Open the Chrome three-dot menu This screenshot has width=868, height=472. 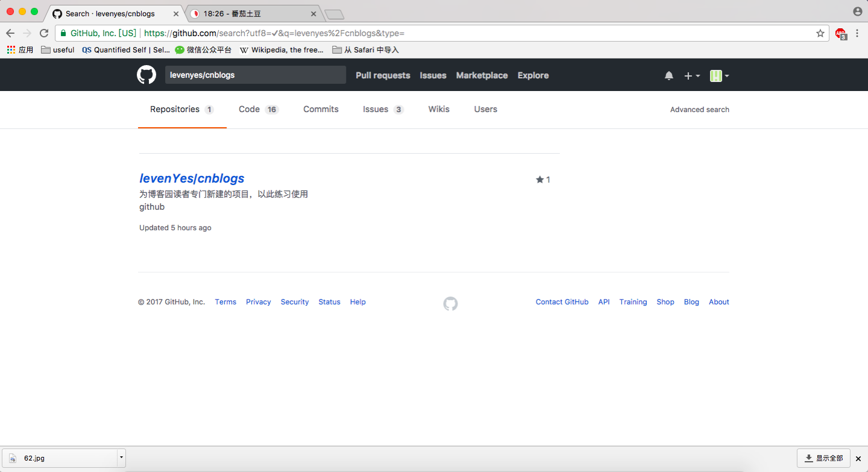tap(857, 33)
